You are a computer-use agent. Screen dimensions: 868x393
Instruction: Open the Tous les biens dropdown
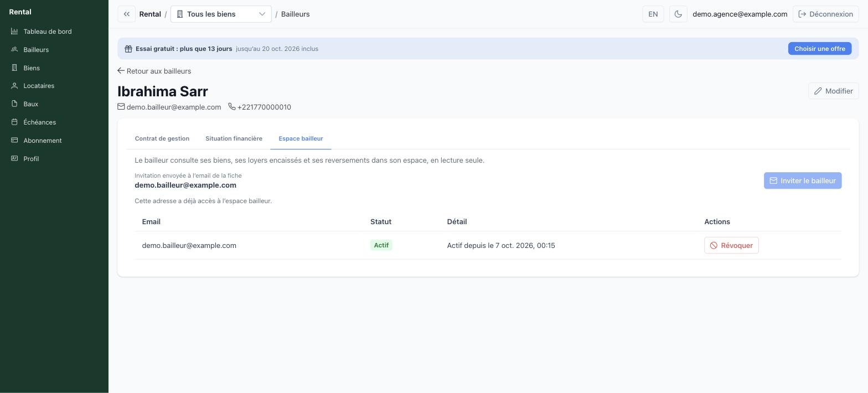click(x=221, y=14)
